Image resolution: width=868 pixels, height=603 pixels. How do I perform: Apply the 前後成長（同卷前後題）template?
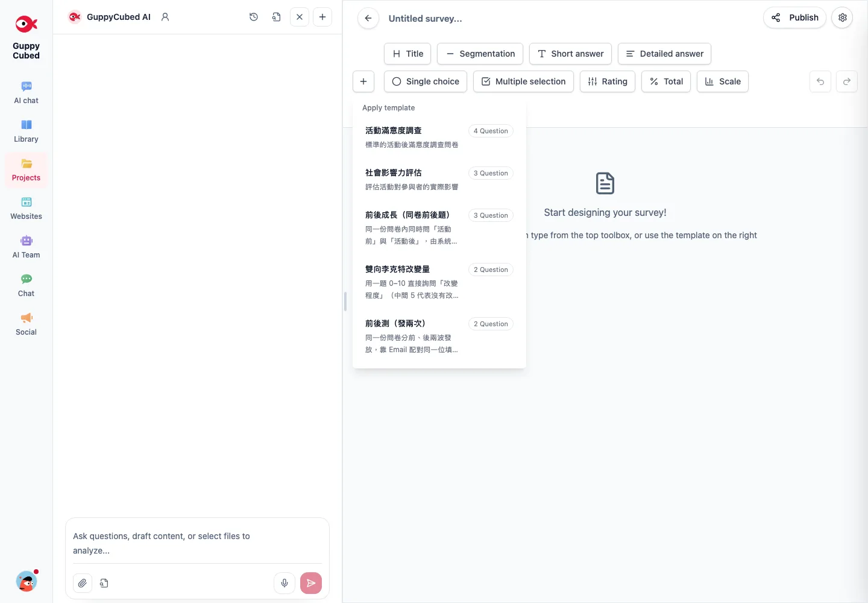coord(439,228)
